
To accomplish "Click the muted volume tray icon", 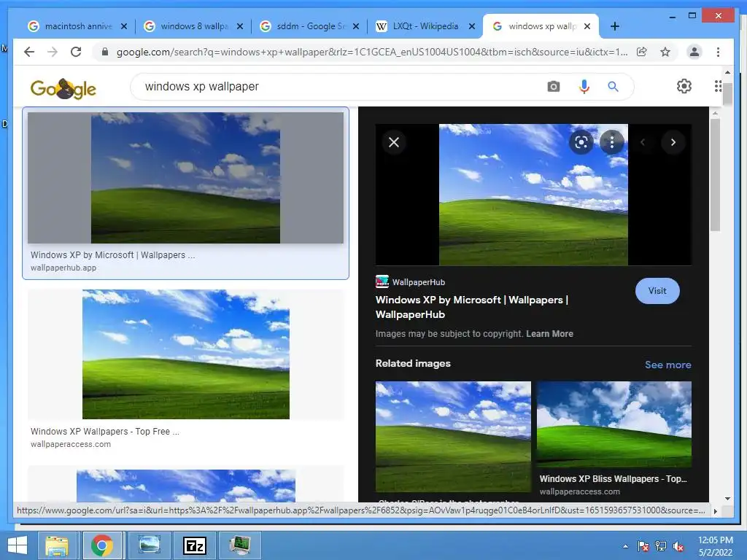I will (x=678, y=546).
